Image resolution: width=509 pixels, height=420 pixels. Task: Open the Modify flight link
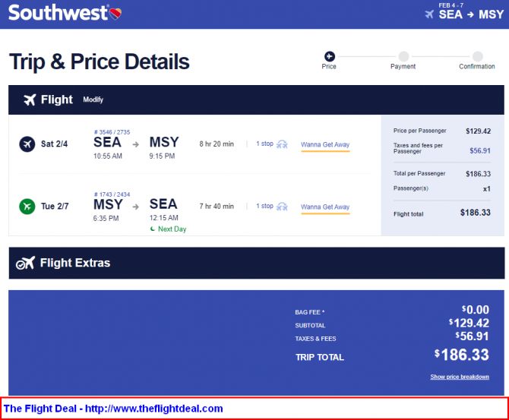pyautogui.click(x=93, y=99)
